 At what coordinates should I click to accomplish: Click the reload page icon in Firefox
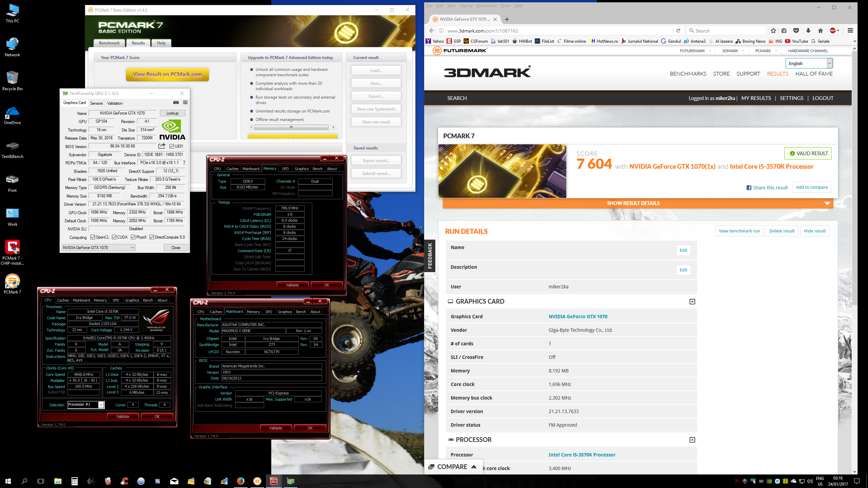[678, 30]
